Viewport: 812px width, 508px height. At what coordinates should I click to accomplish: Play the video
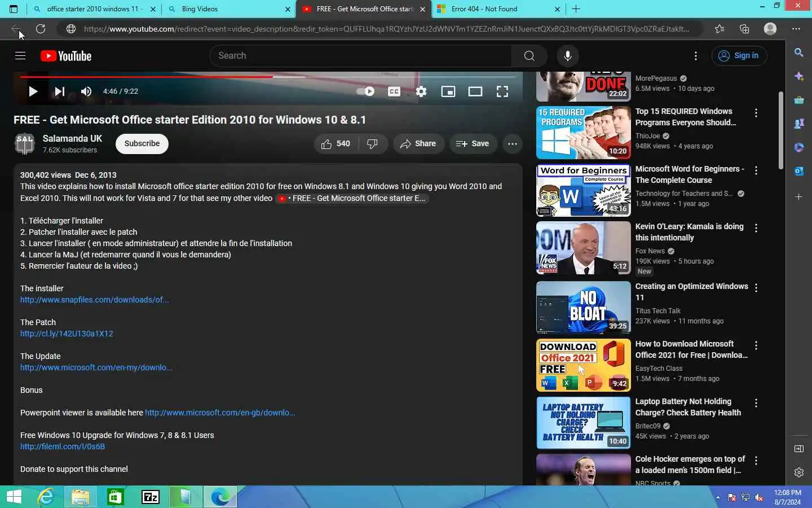33,91
